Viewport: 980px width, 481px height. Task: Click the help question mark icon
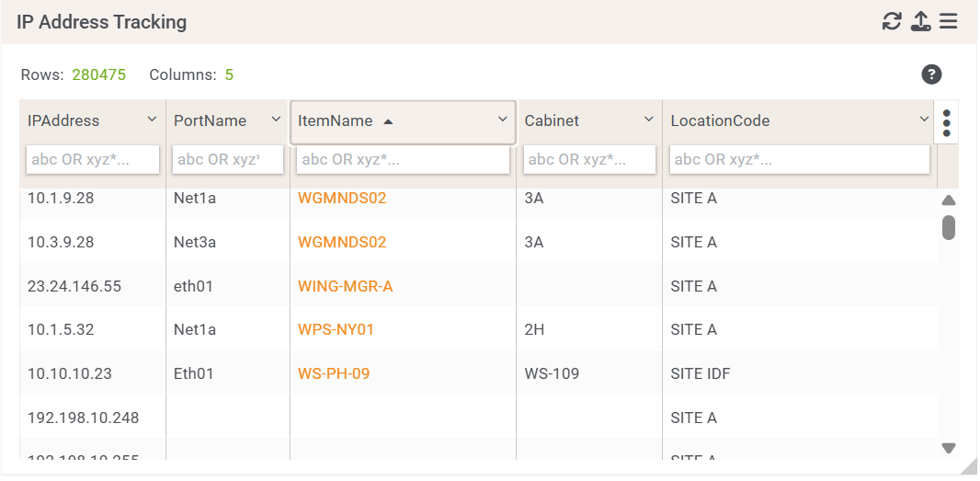[931, 74]
